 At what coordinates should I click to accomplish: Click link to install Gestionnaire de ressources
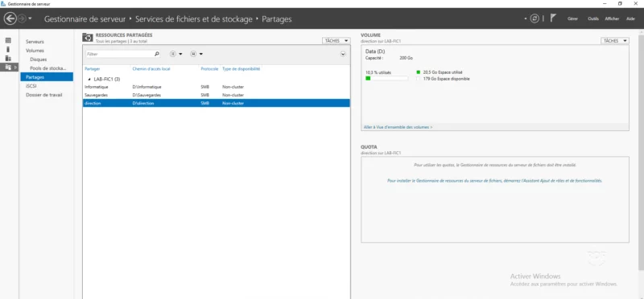click(494, 181)
